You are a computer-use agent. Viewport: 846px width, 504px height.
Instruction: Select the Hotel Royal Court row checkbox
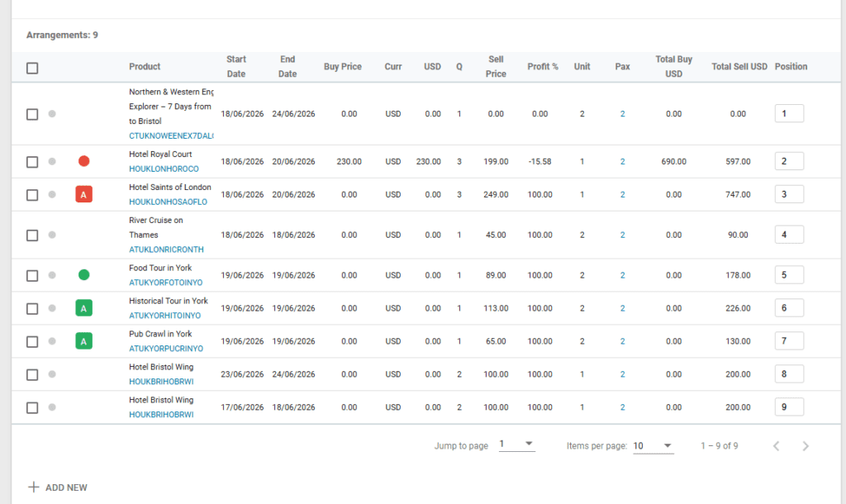(32, 162)
